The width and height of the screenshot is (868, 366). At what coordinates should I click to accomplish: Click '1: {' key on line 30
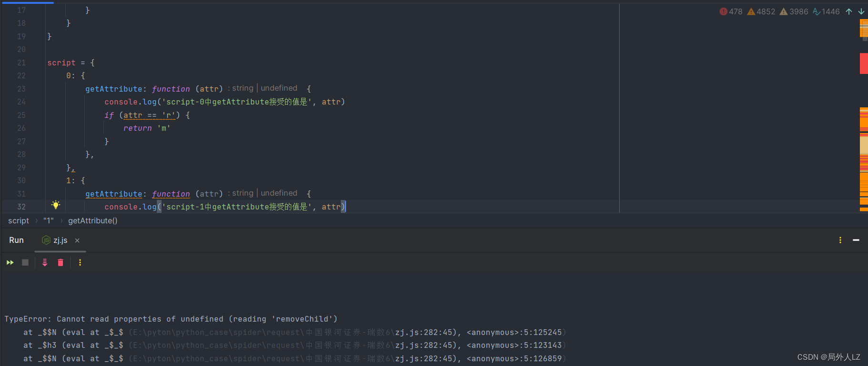(75, 180)
